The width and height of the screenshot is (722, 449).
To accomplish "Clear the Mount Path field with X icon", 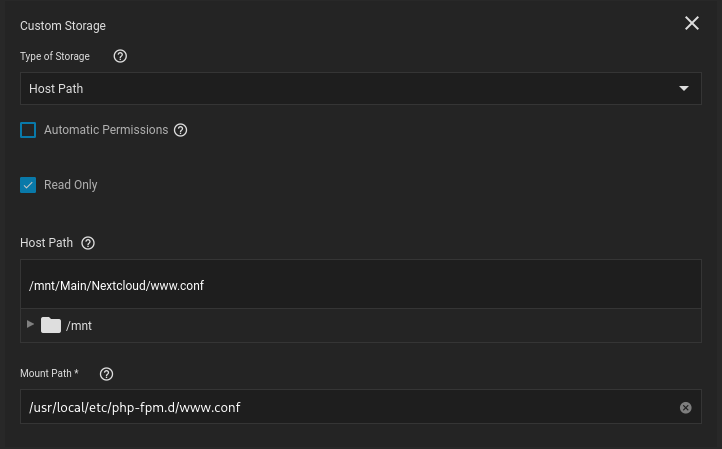I will click(686, 407).
